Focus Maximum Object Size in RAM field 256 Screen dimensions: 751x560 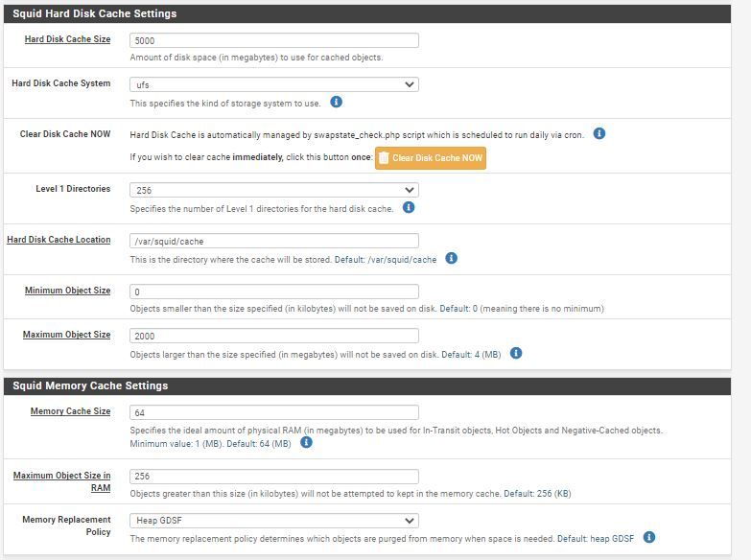click(x=274, y=477)
